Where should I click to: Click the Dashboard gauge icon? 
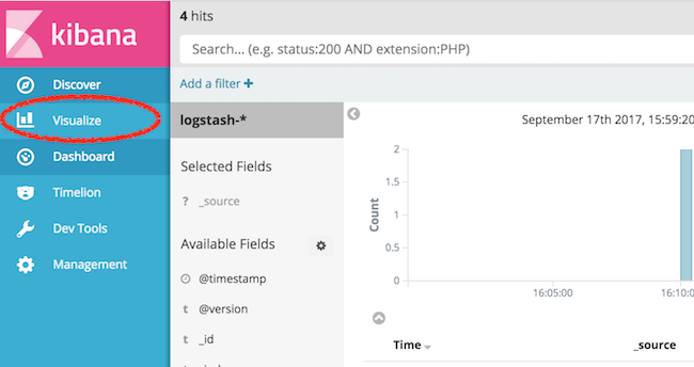(x=25, y=157)
